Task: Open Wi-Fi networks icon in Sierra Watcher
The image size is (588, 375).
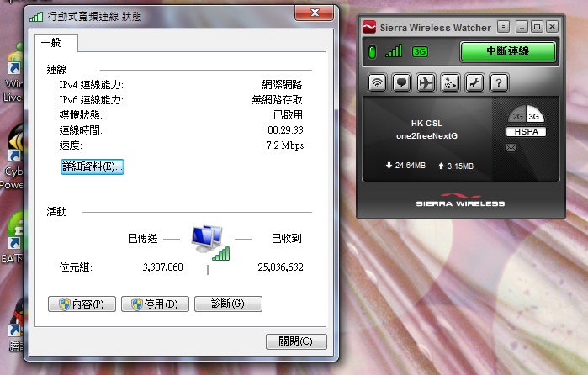Action: click(x=377, y=82)
